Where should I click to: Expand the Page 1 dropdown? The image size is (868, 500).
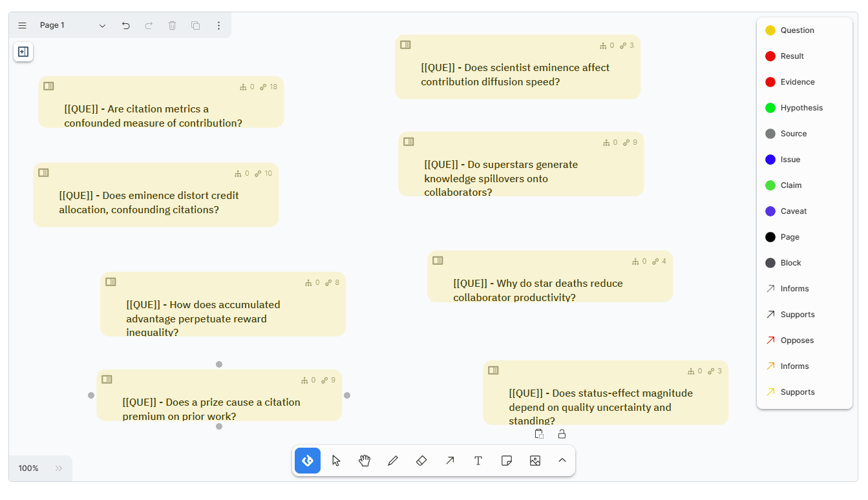click(x=72, y=25)
